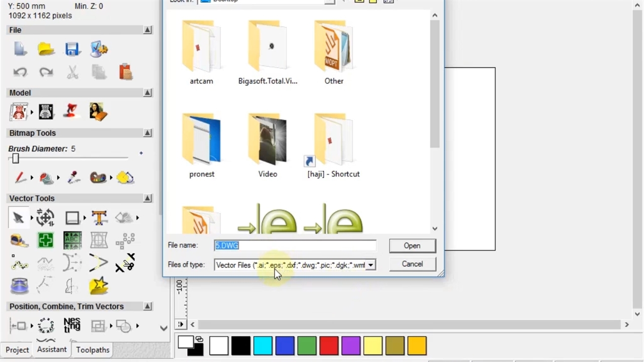Click the yellow star vector tool icon
The height and width of the screenshot is (362, 644).
[x=99, y=286]
